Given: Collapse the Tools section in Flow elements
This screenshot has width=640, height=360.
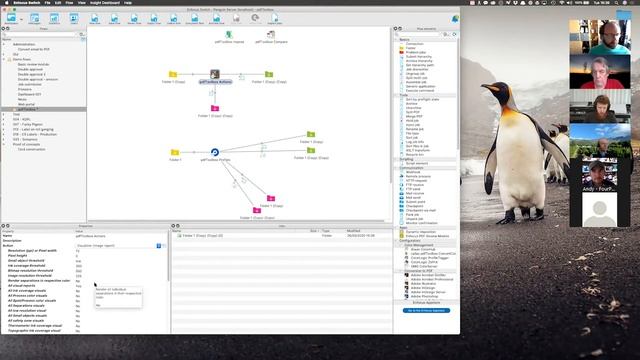Looking at the screenshot, I should click(396, 95).
